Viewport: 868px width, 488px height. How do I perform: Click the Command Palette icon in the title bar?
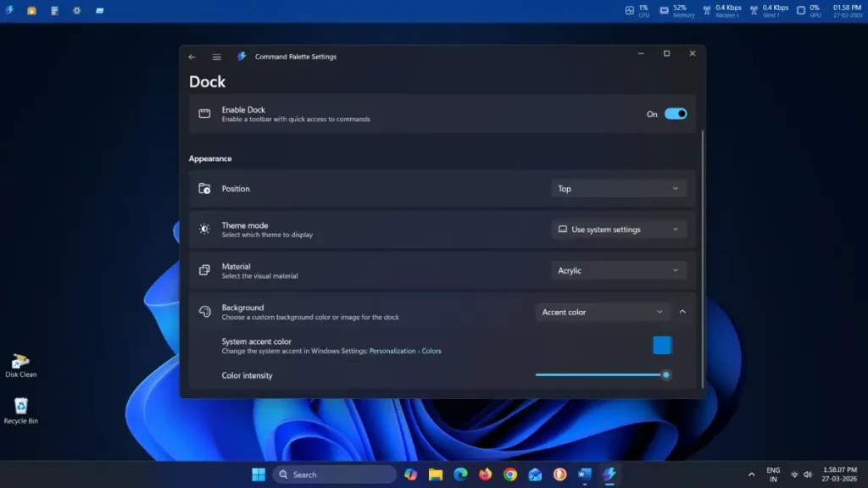click(242, 56)
